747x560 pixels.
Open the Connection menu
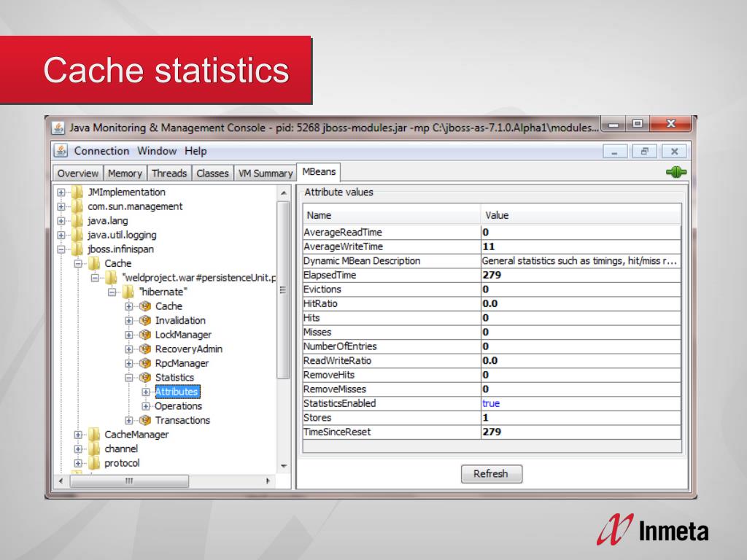(x=101, y=151)
